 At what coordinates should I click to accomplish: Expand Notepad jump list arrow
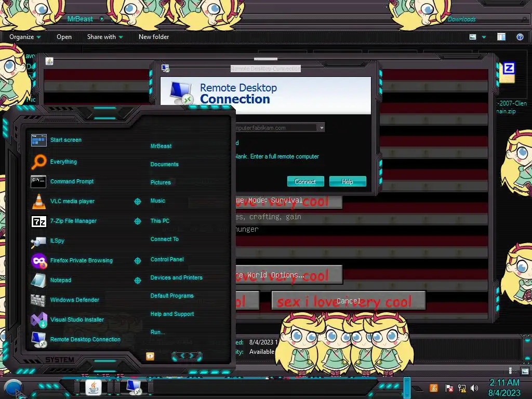pos(137,280)
